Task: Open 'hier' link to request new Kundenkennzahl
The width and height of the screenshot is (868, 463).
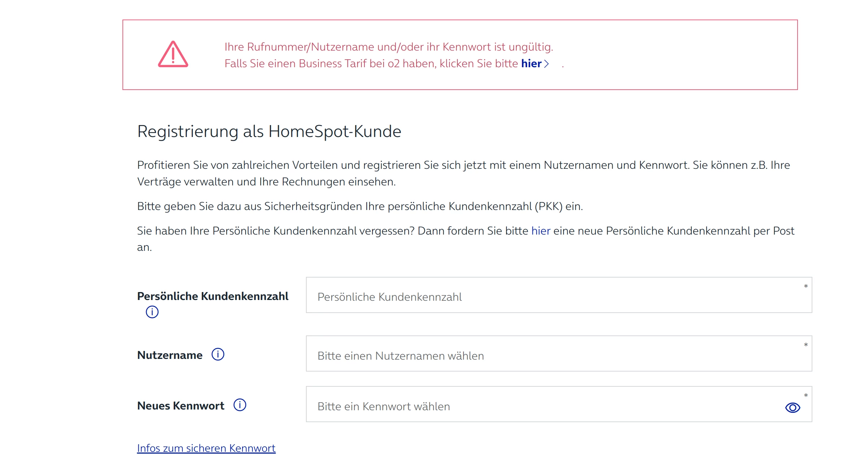Action: coord(540,231)
